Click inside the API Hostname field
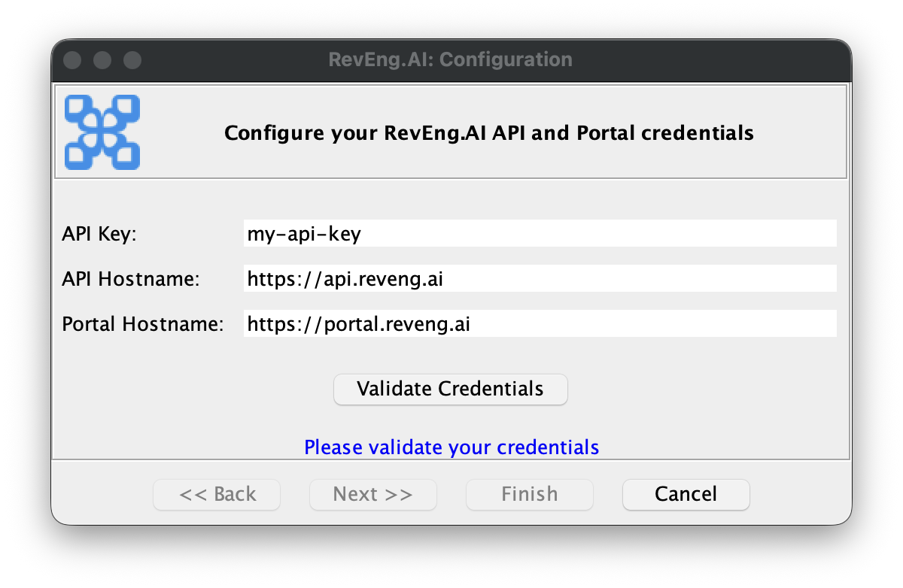 click(540, 278)
